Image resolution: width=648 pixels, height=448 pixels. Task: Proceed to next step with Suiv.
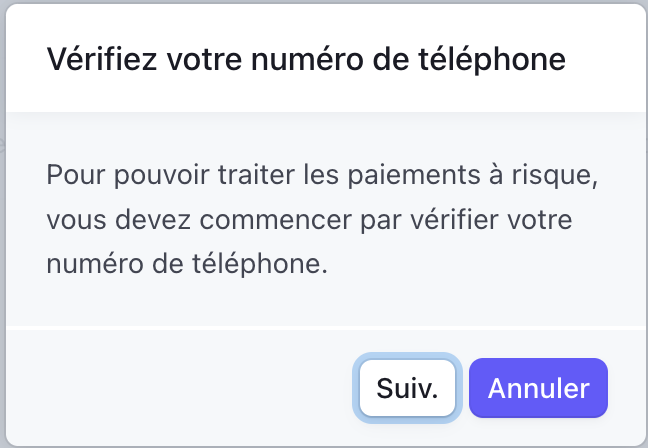tap(407, 387)
